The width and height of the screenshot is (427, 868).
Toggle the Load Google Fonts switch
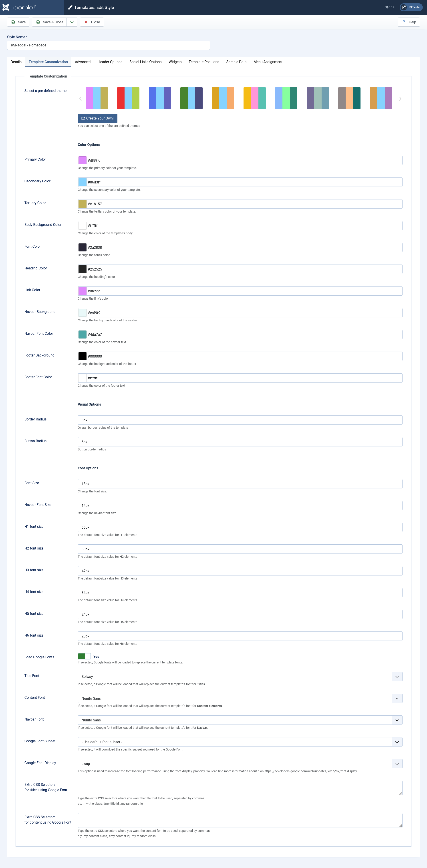point(84,656)
